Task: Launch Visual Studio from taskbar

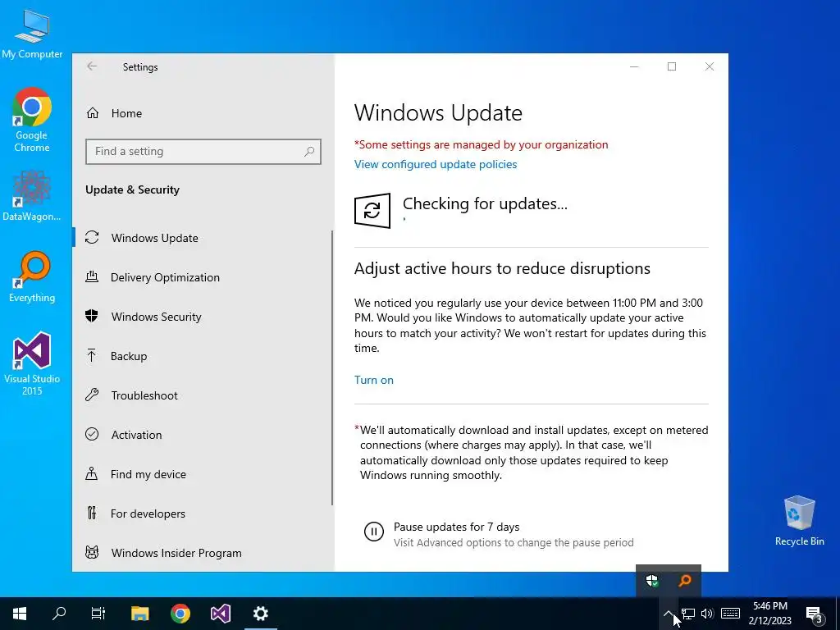Action: pyautogui.click(x=220, y=614)
